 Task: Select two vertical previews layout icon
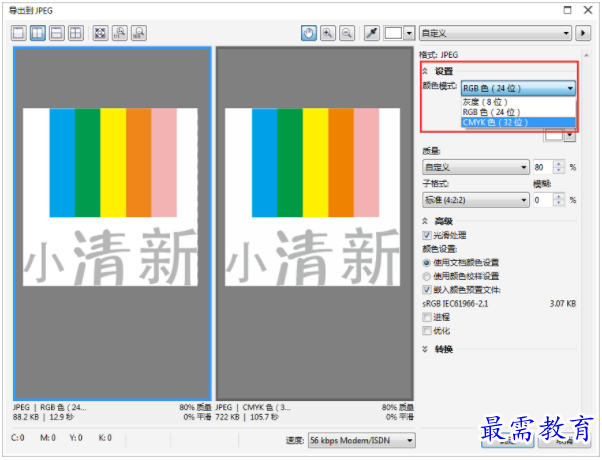(38, 33)
